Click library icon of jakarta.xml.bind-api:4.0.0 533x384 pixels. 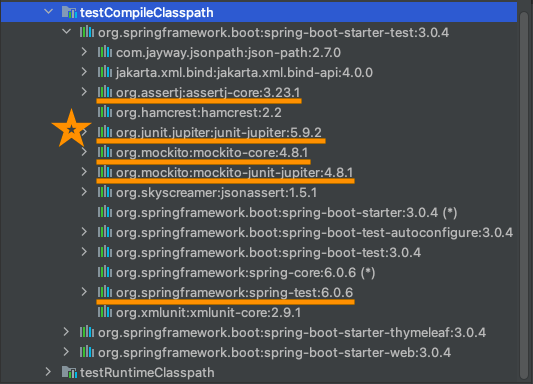[x=105, y=72]
